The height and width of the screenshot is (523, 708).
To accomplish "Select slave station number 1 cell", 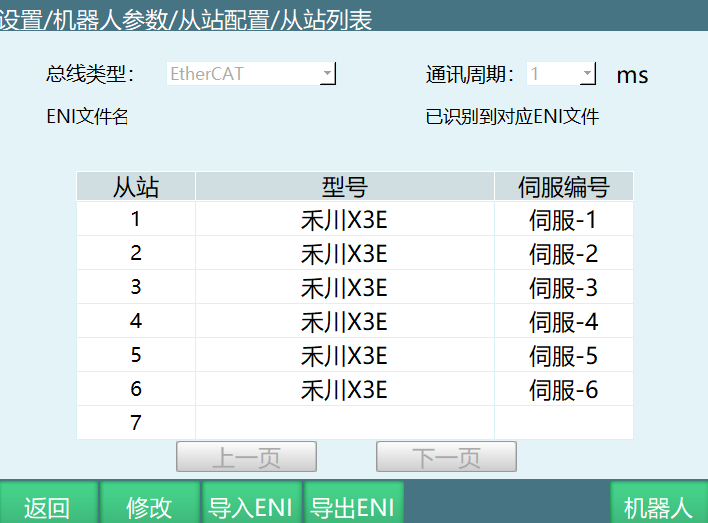I will coord(136,219).
